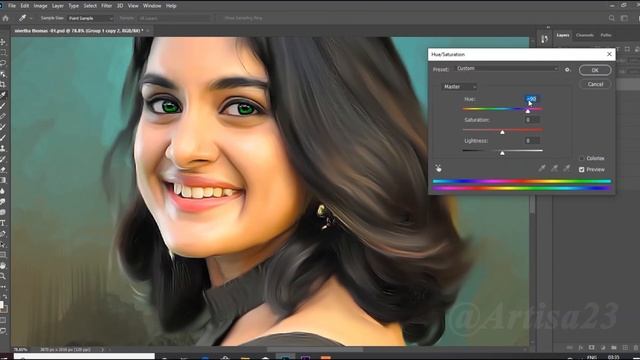Image resolution: width=640 pixels, height=360 pixels.
Task: Click the Hue slider handle
Action: tap(528, 111)
